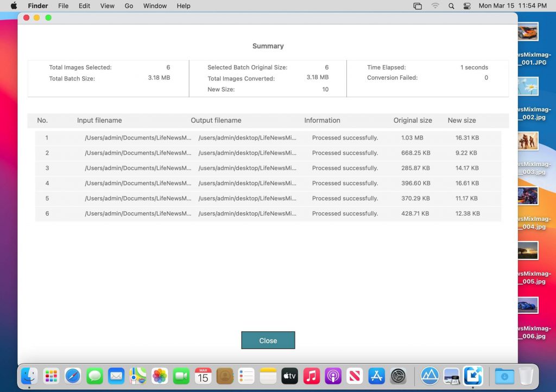Screen dimensions: 556x392
Task: Toggle Control Center in the menu bar
Action: tap(467, 6)
